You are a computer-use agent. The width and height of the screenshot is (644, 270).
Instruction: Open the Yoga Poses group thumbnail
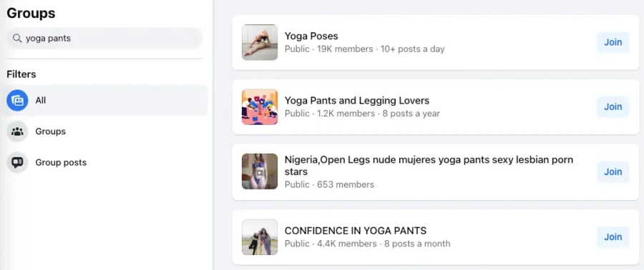(260, 42)
